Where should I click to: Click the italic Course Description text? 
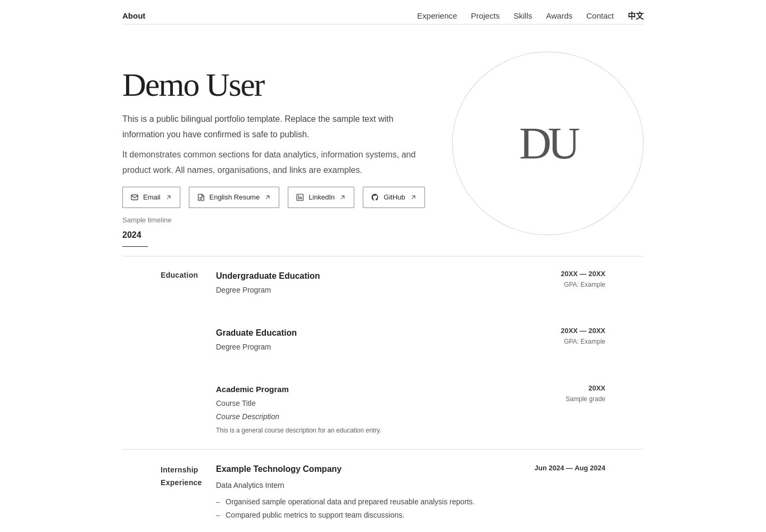pos(247,417)
